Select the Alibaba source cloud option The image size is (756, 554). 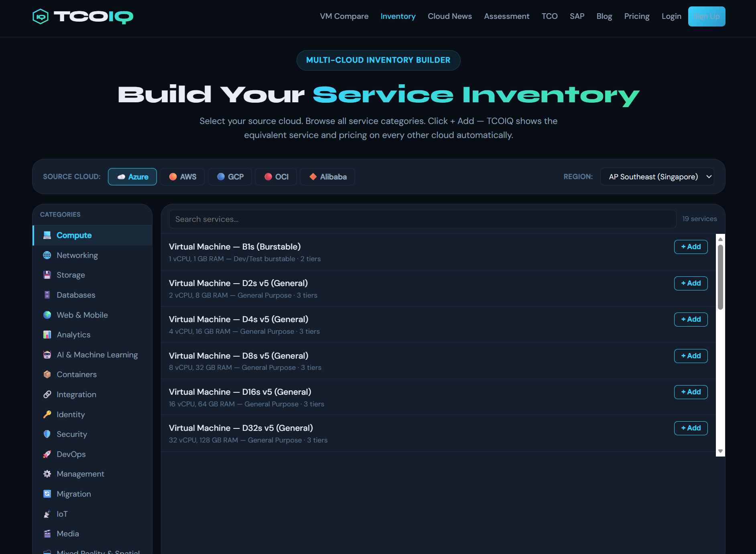click(x=327, y=177)
